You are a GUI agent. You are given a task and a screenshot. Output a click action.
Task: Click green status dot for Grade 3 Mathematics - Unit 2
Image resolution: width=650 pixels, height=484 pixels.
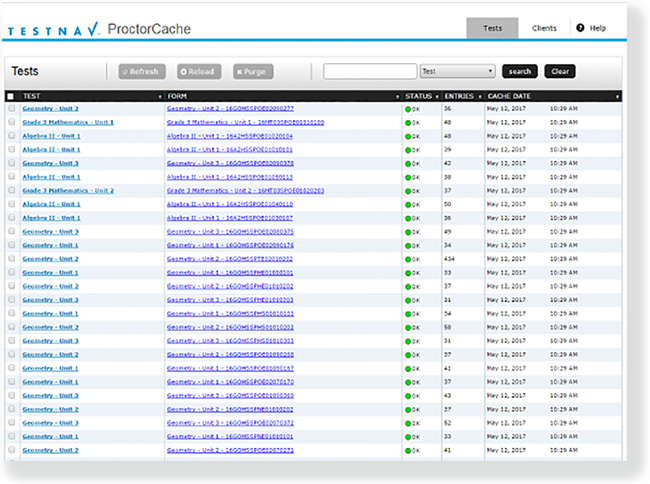(408, 191)
